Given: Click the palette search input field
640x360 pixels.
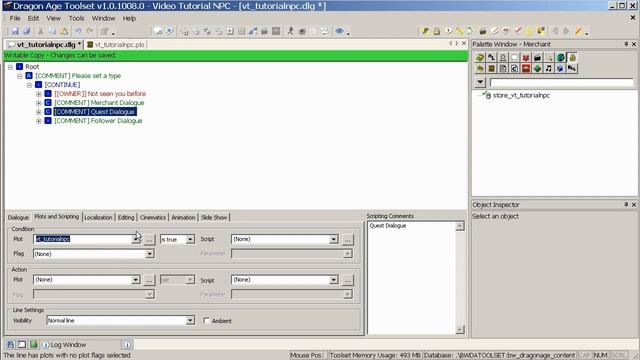Looking at the screenshot, I should point(562,82).
